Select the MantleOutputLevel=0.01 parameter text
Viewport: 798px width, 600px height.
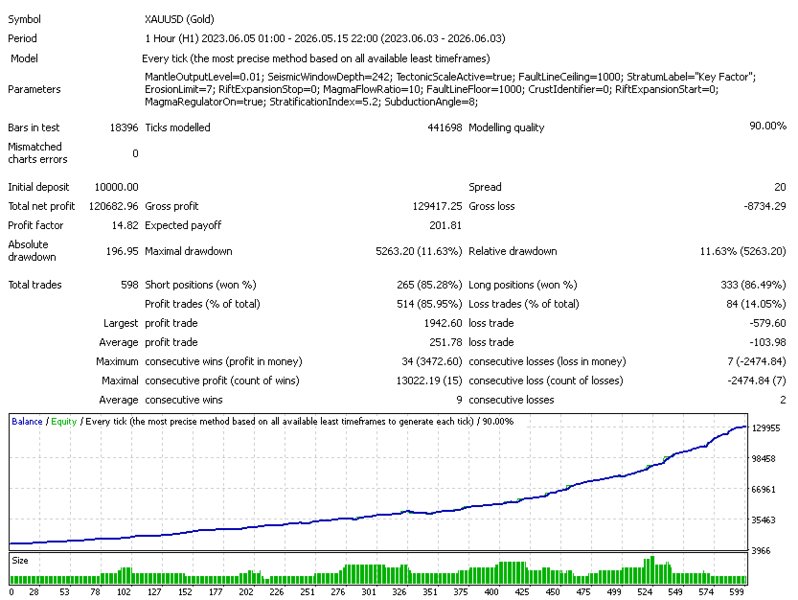coord(204,77)
